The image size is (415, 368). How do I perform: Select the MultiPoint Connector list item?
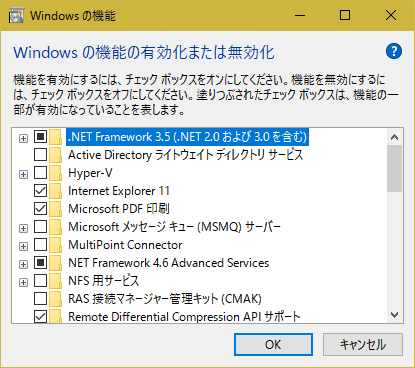tap(125, 245)
